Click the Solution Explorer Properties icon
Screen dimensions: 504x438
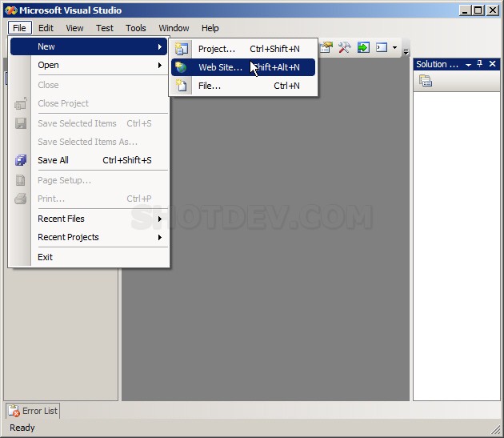click(426, 81)
